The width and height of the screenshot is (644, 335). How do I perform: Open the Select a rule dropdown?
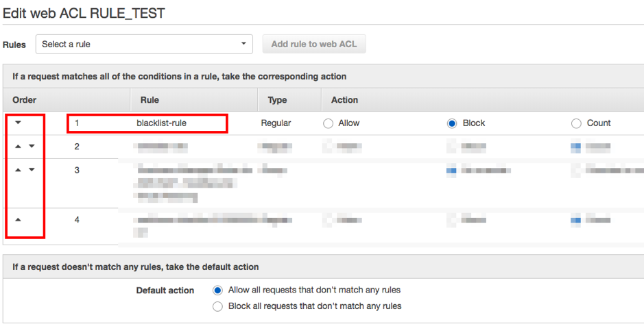click(144, 45)
